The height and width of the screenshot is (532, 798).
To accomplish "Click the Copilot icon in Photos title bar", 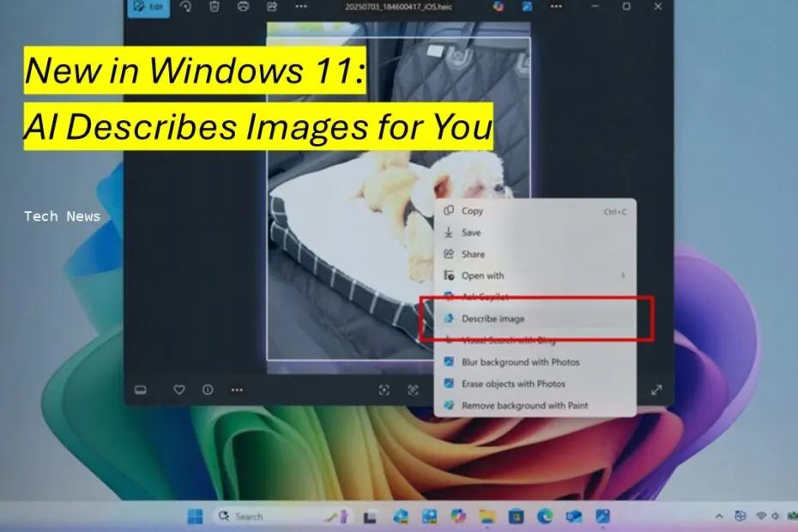I will tap(499, 6).
